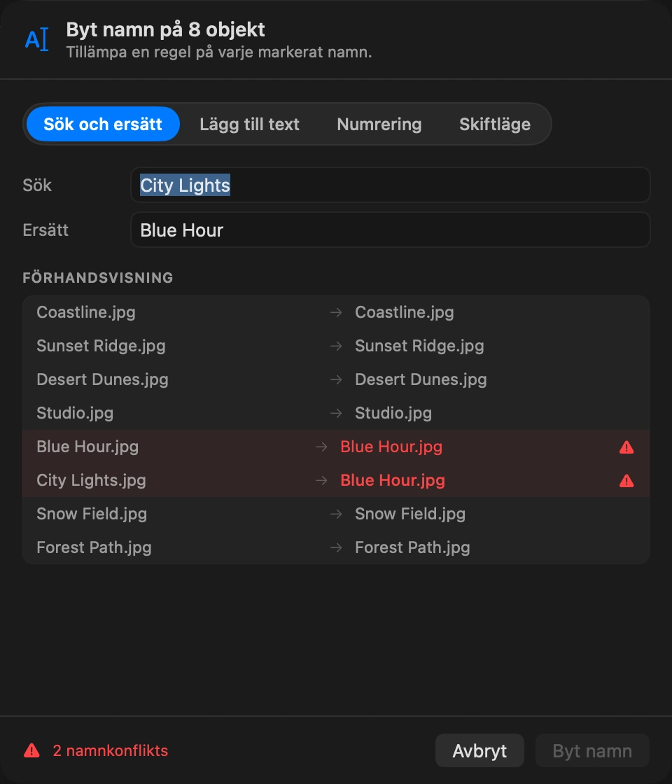Click the new name Desert Dunes.jpg in preview
Viewport: 672px width, 784px height.
(421, 379)
